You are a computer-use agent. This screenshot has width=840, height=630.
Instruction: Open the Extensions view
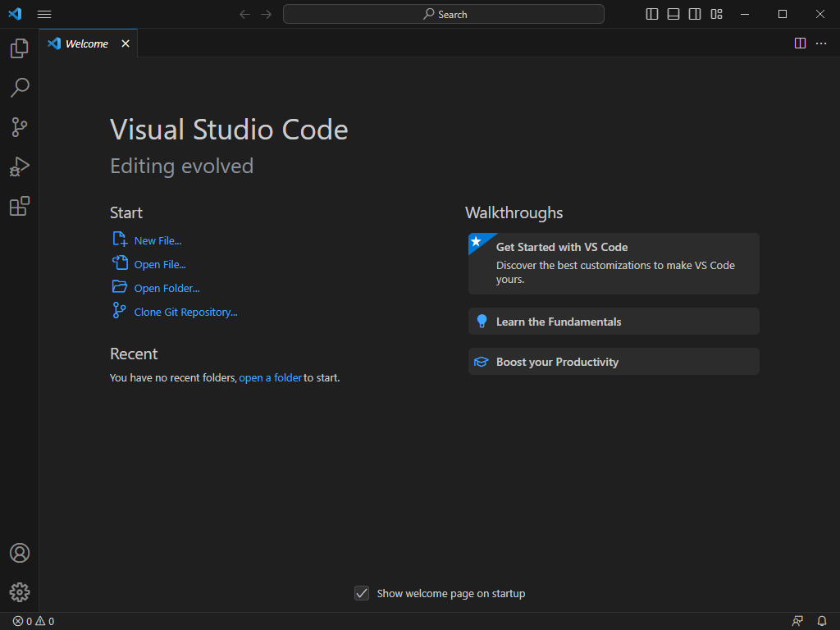[x=20, y=206]
